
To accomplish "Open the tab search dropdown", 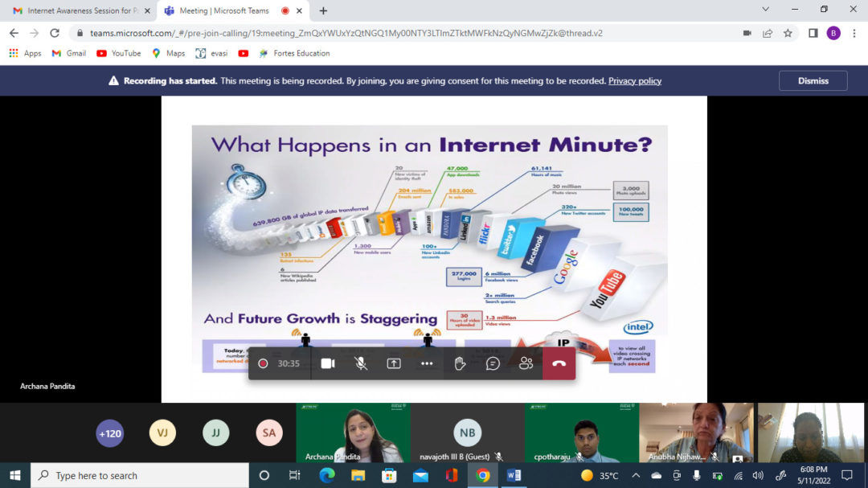I will 766,10.
